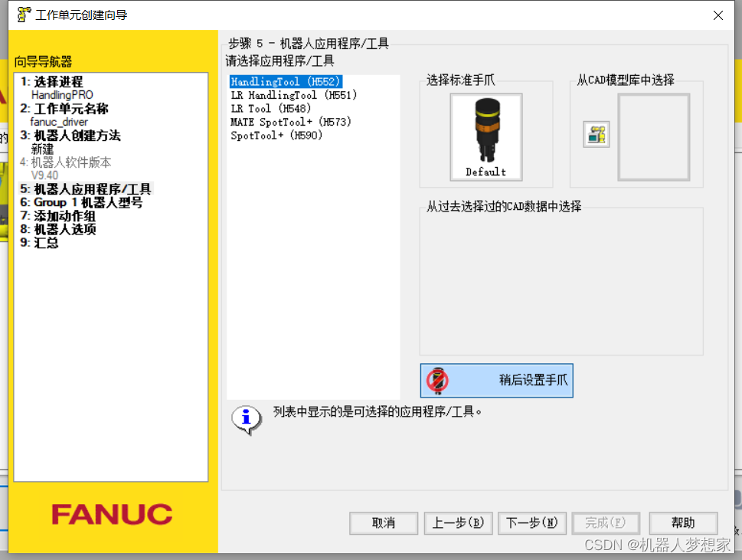Click the 完成(F) finish button

click(606, 523)
